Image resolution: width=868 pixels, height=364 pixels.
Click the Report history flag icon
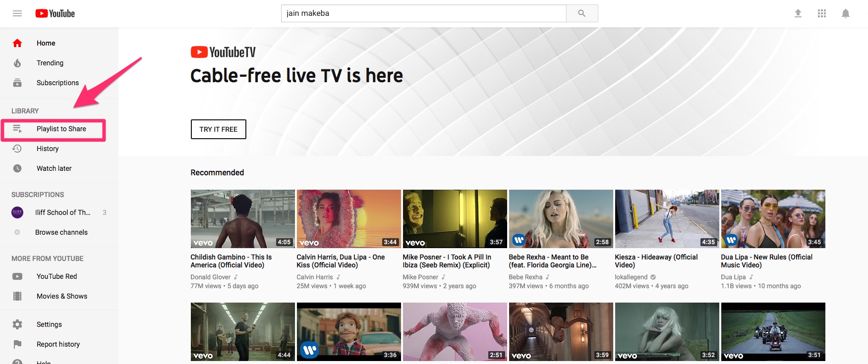click(x=17, y=344)
